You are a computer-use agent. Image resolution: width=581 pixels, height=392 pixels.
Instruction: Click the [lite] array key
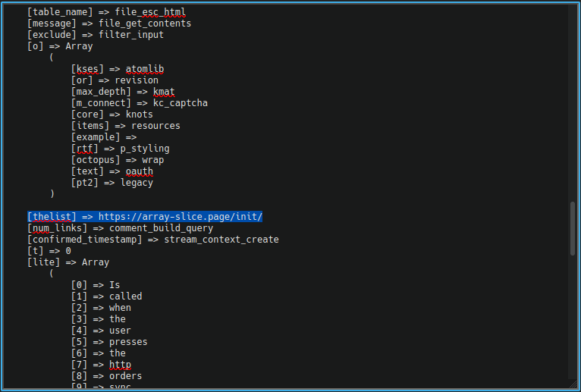point(43,262)
